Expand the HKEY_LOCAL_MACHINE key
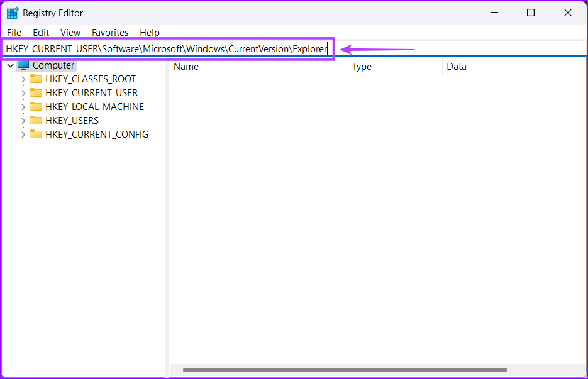Viewport: 588px width, 379px height. (x=23, y=107)
